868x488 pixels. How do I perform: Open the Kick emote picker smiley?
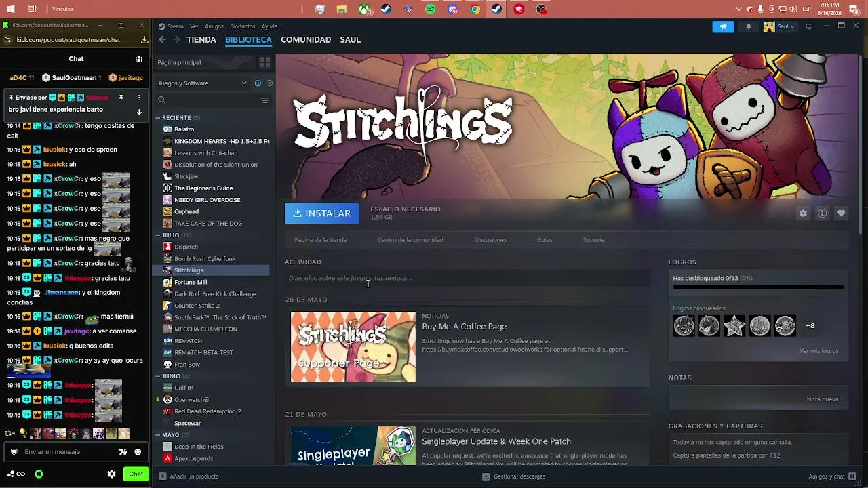coord(138,452)
